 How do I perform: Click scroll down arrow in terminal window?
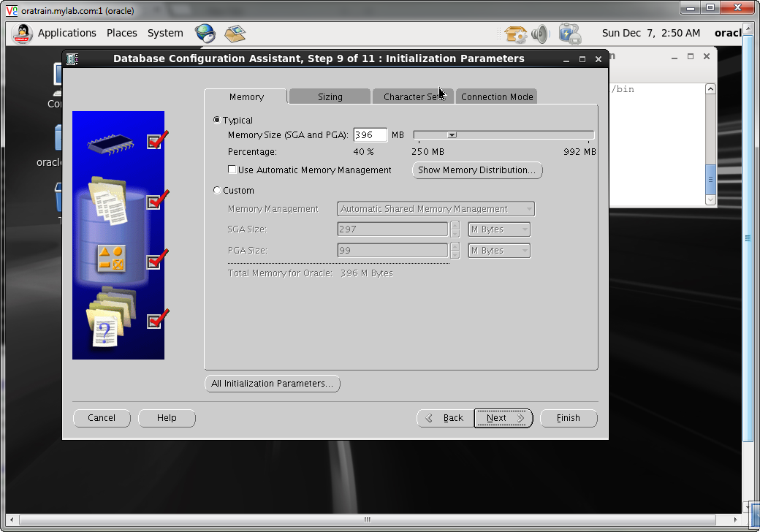[710, 199]
